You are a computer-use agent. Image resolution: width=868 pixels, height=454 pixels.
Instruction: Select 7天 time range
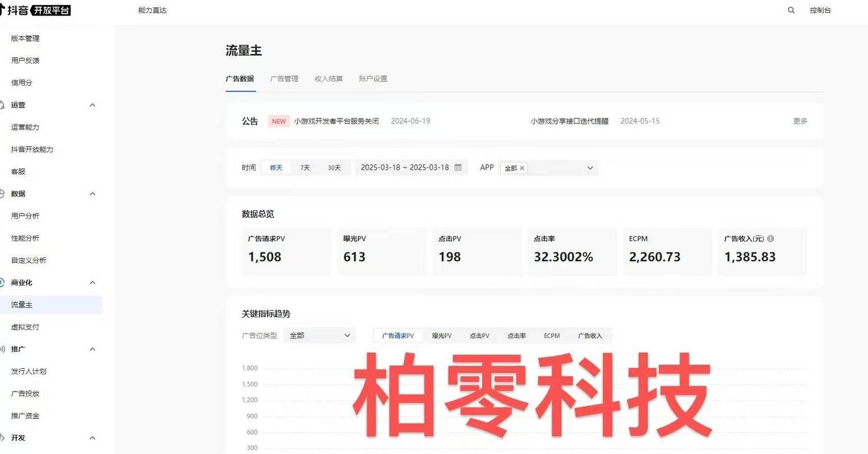(x=305, y=168)
